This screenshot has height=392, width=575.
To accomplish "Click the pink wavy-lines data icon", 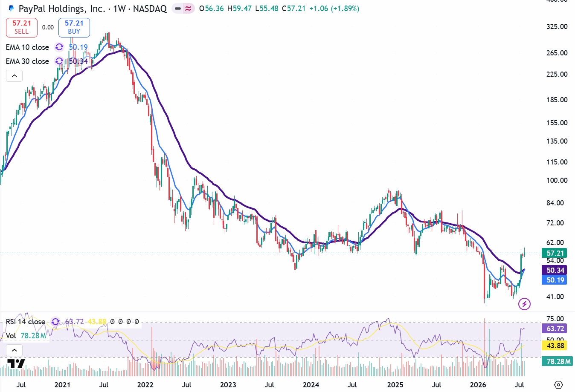I will pyautogui.click(x=188, y=9).
